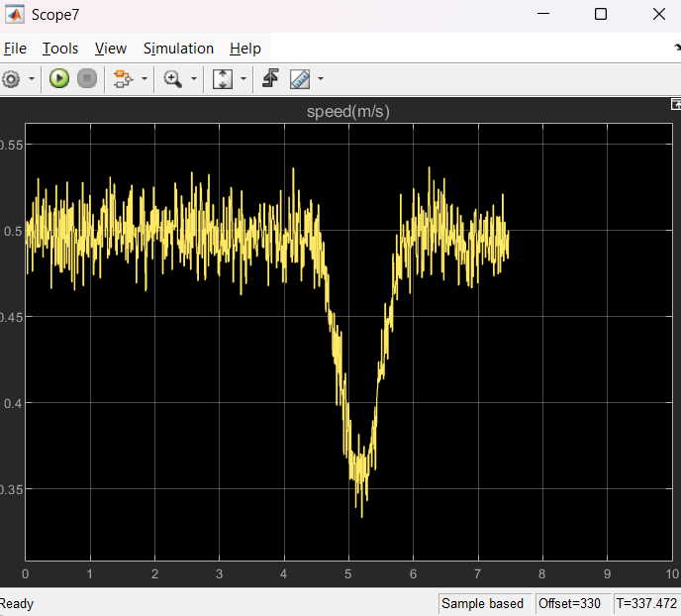Viewport: 681px width, 616px height.
Task: Open the dropdown next to highlight block icon
Action: point(145,78)
